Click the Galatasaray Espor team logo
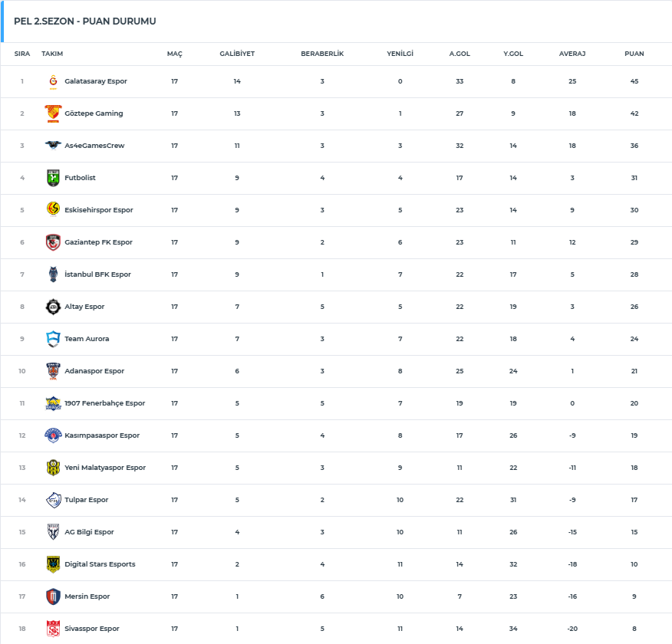 [53, 81]
